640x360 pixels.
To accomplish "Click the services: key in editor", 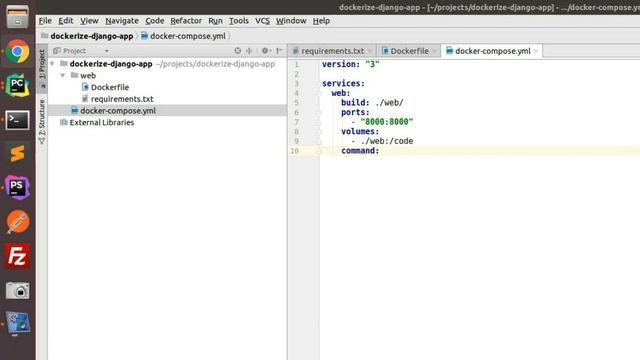I will [x=343, y=83].
